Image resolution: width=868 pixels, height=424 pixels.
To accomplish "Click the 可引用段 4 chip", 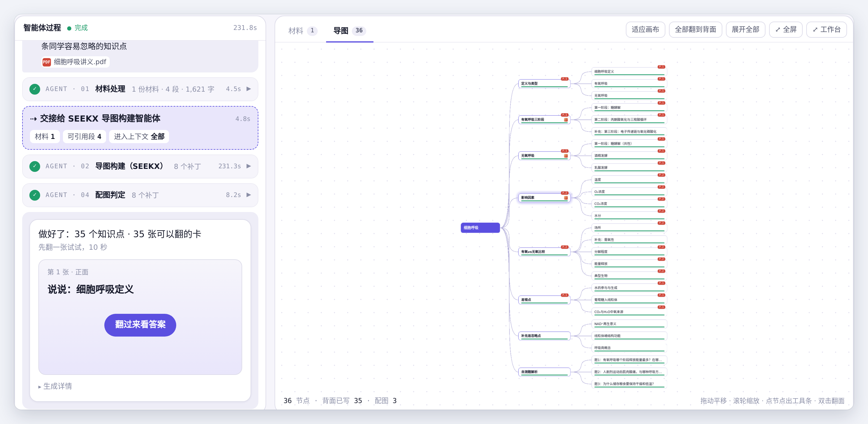I will click(84, 137).
